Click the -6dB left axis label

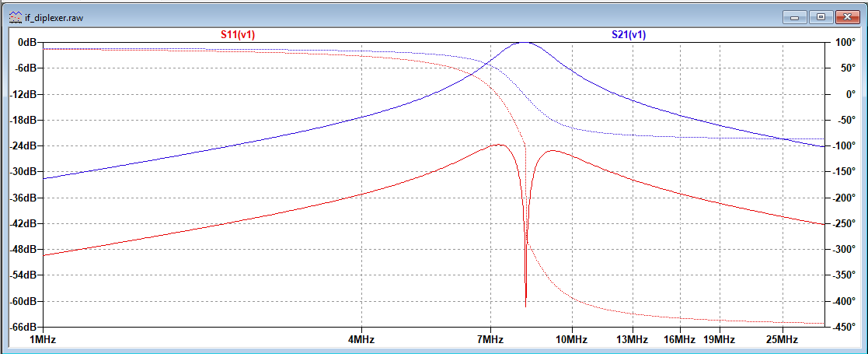click(26, 68)
